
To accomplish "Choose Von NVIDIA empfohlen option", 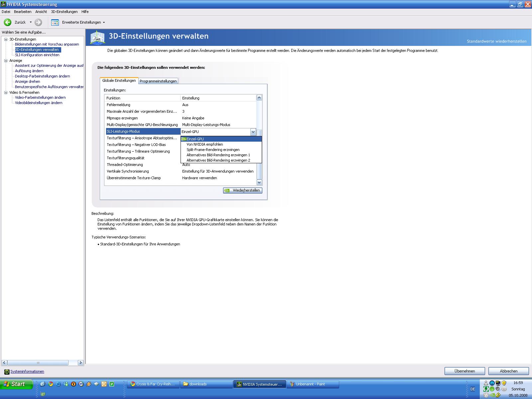I will click(x=221, y=144).
